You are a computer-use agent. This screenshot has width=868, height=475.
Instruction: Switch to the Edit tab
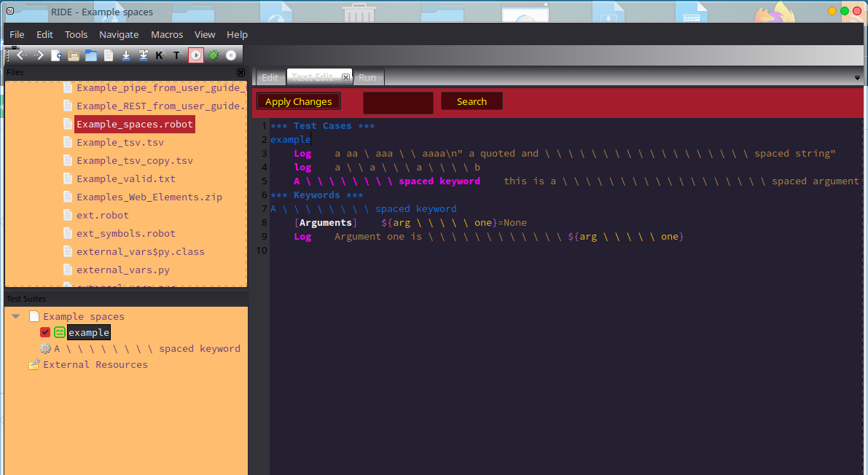click(x=270, y=77)
